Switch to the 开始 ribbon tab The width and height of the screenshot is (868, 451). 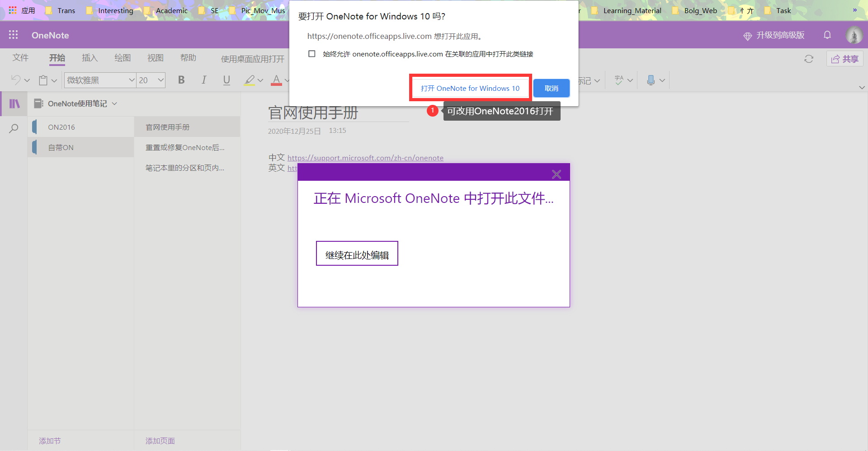click(x=57, y=58)
